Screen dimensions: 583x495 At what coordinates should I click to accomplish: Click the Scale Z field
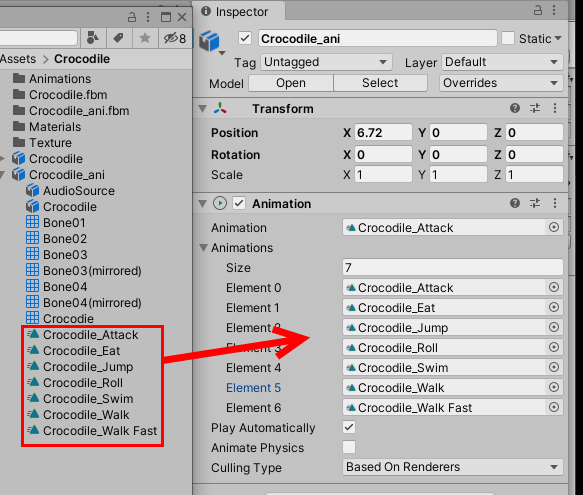[x=534, y=174]
